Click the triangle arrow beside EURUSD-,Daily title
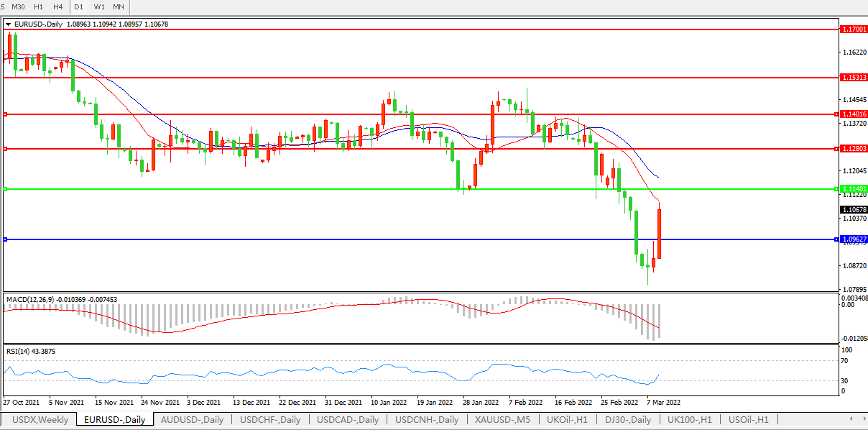Screen dimensions: 868x430 [x=8, y=24]
